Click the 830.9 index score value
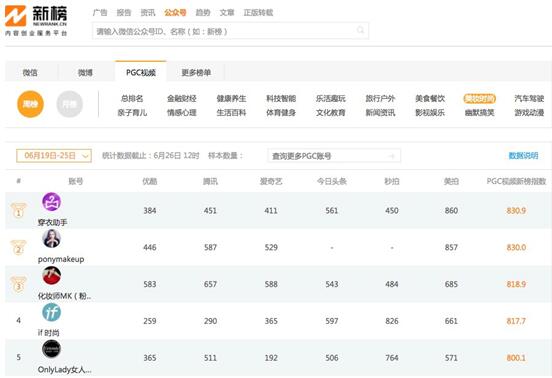Screen dimensions: 552x378 (x=516, y=210)
